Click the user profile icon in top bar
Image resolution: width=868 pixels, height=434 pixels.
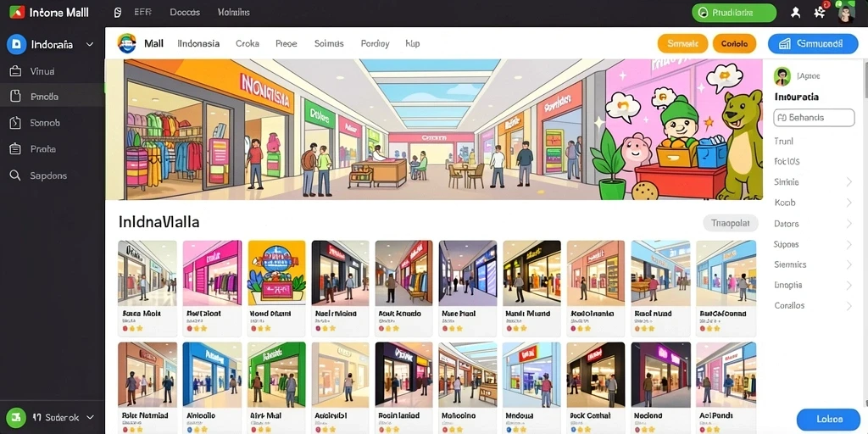[x=795, y=12]
